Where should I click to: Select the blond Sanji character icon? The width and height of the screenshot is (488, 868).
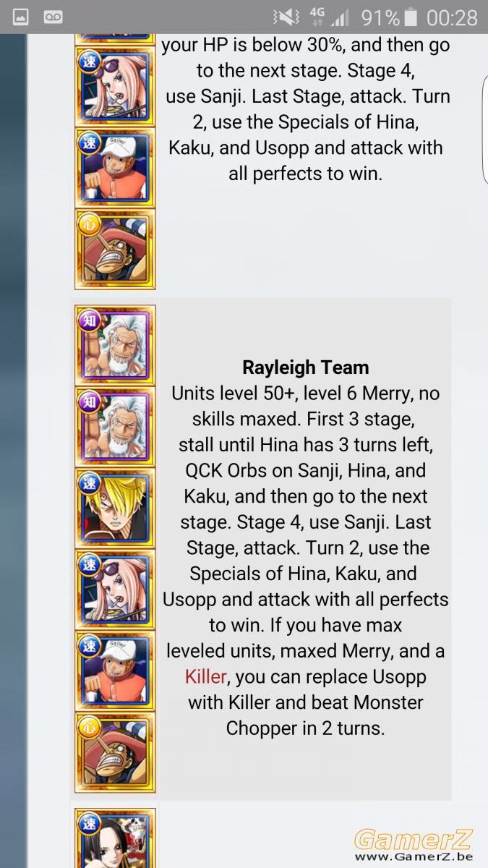[115, 508]
